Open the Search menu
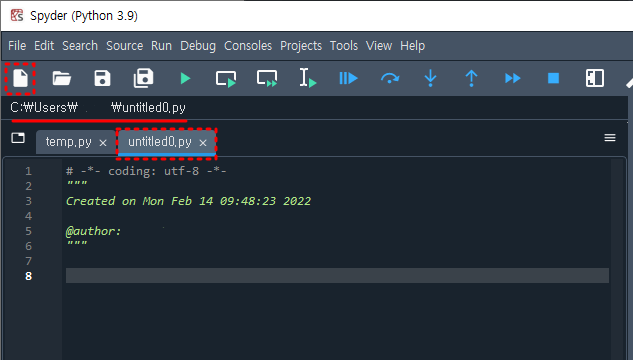Image resolution: width=633 pixels, height=360 pixels. (80, 46)
